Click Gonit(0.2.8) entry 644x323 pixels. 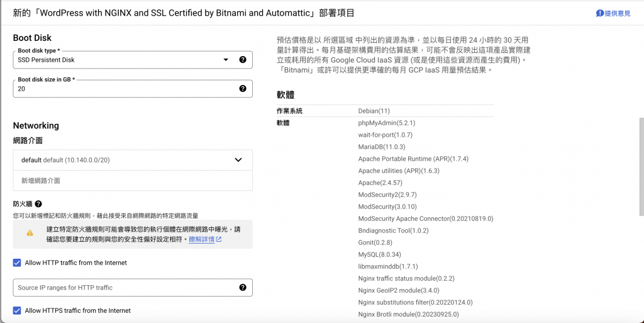point(375,242)
